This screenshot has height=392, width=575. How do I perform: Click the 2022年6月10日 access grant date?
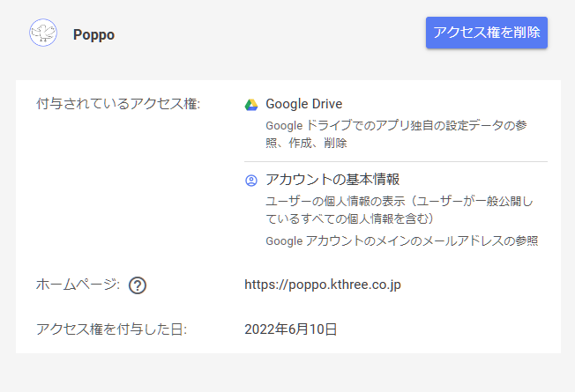[x=290, y=329]
